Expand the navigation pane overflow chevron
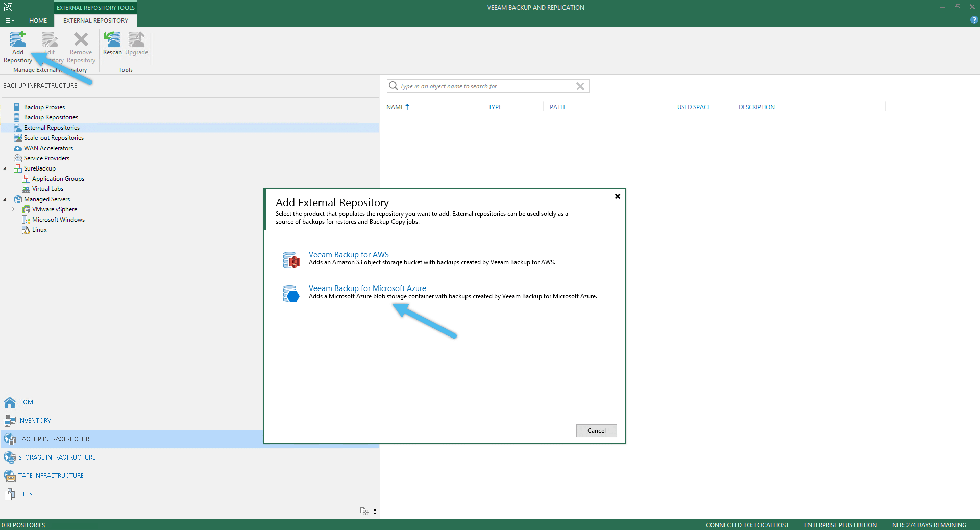Screen dimensions: 980x530 (375, 511)
